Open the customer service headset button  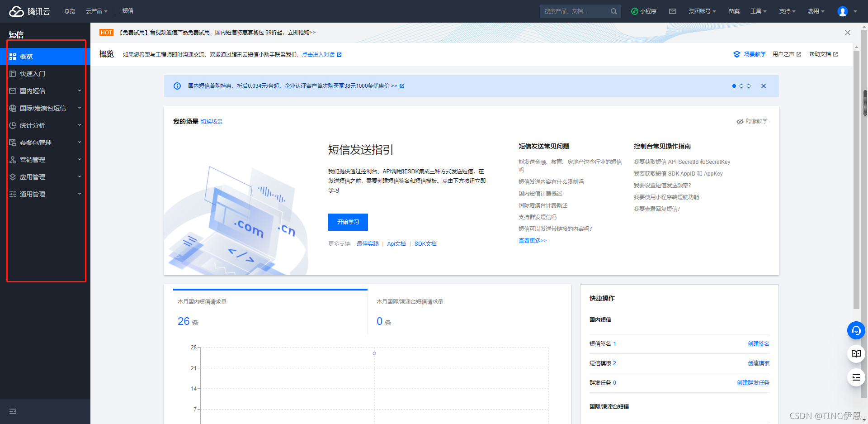click(856, 330)
